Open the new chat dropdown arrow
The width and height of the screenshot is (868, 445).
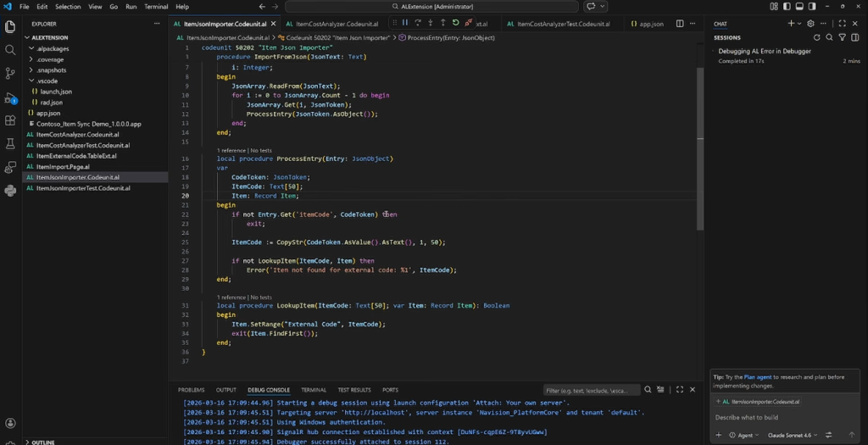point(799,24)
